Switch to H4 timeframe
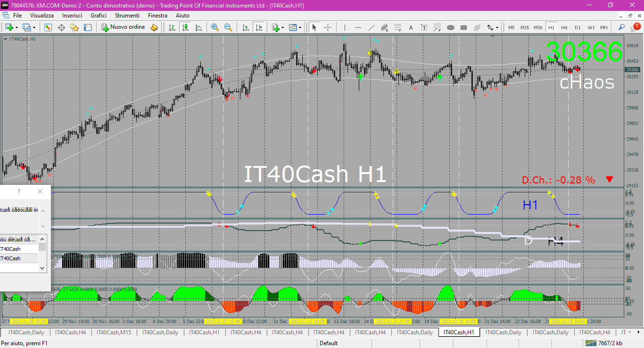This screenshot has width=644, height=348. [x=564, y=27]
